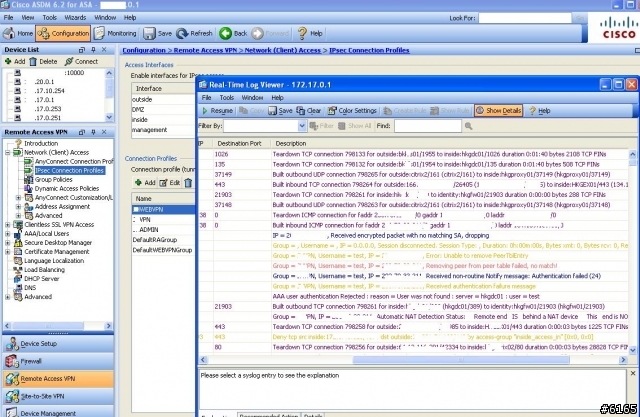
Task: Select the DefaultRAGroup profile row
Action: click(163, 240)
